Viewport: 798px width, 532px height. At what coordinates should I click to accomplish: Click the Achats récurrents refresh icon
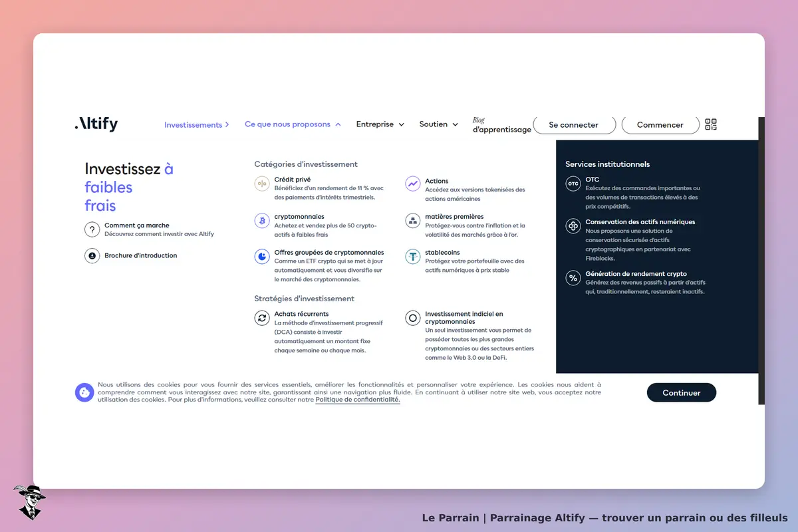[x=262, y=318]
